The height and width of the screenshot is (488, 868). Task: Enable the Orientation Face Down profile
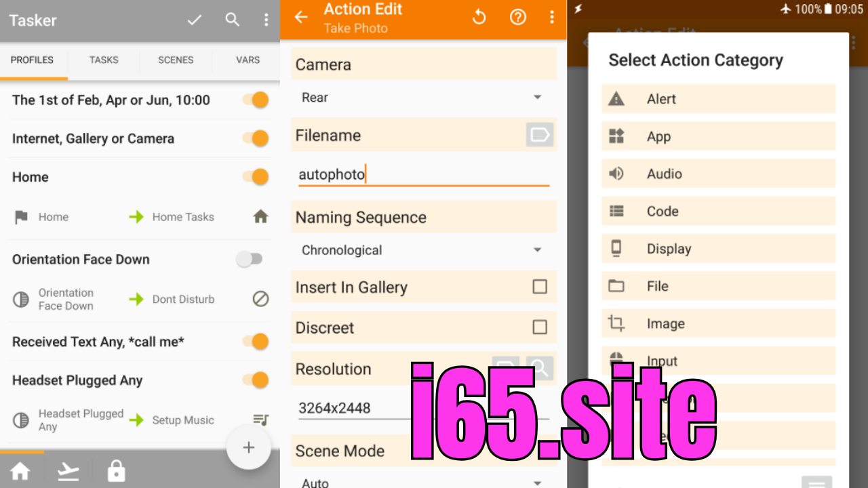249,259
